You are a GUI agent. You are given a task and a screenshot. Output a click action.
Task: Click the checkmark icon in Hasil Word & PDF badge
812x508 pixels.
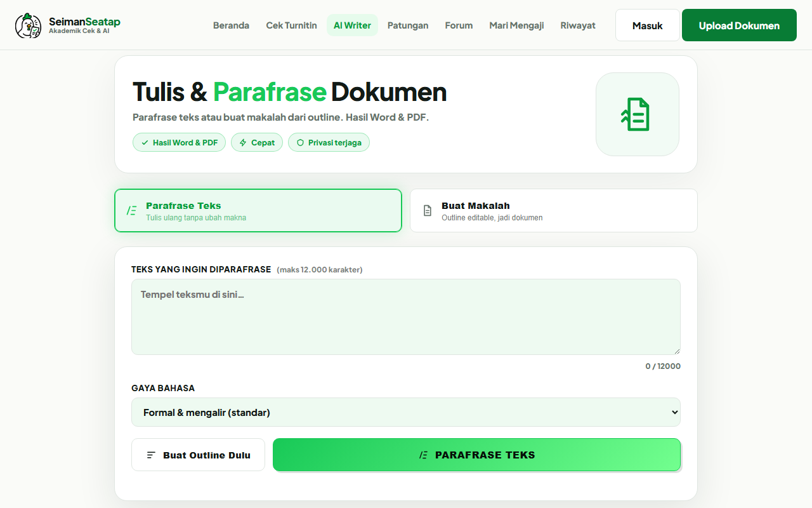[x=145, y=143]
